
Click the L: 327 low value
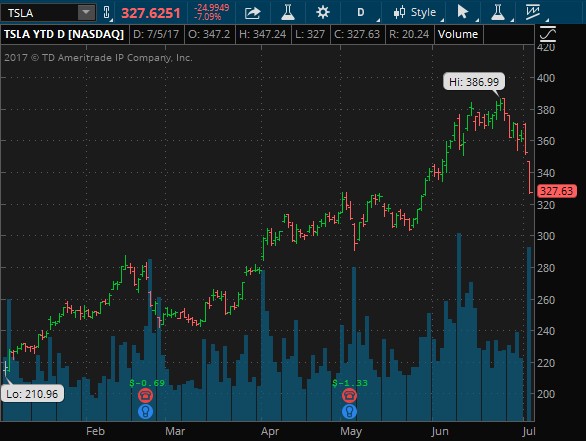coord(310,34)
